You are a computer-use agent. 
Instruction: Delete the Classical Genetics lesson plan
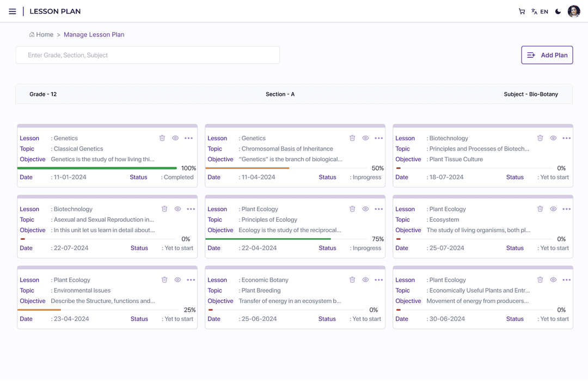(162, 138)
